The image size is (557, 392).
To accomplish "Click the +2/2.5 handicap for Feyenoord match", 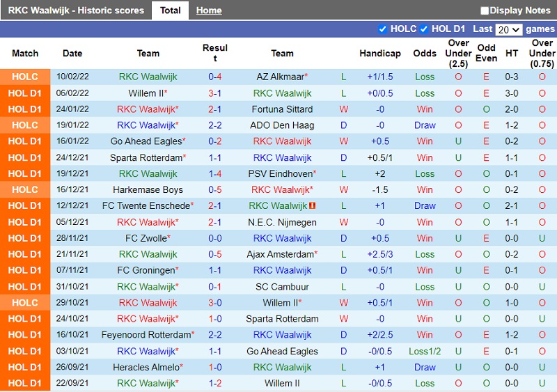I will pos(380,334).
